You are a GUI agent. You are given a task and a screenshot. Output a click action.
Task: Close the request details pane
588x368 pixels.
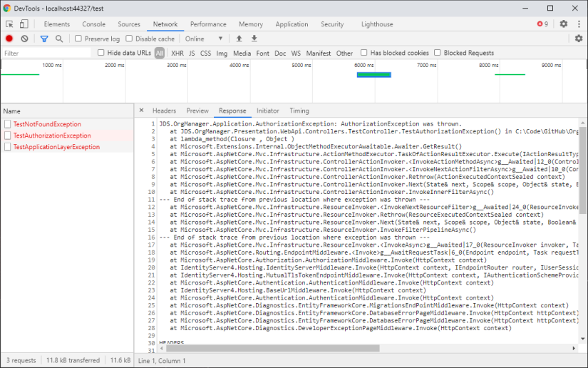coord(141,111)
